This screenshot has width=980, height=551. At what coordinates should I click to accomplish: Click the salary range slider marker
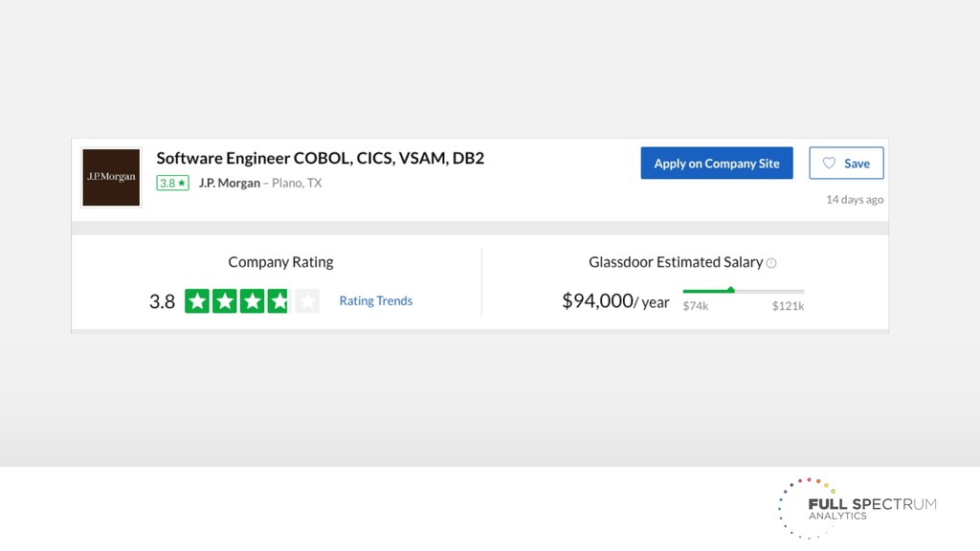point(731,290)
